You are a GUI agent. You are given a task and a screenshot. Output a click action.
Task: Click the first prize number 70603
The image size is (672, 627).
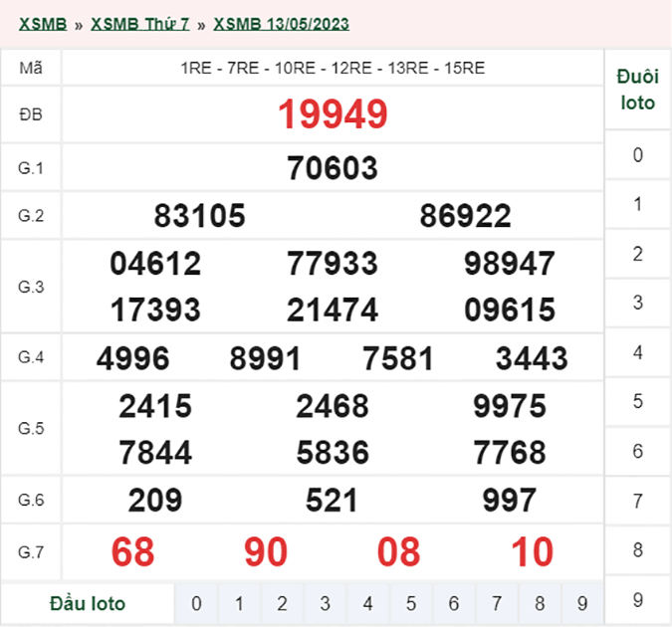333,167
